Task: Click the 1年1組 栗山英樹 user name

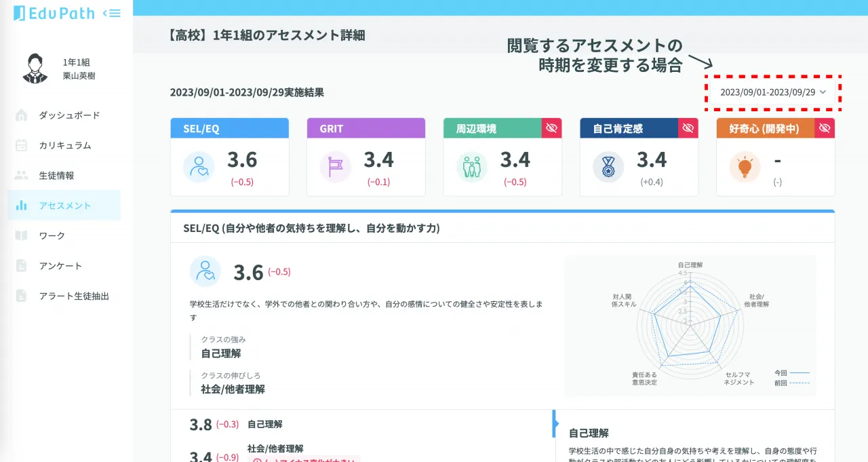Action: (x=79, y=69)
